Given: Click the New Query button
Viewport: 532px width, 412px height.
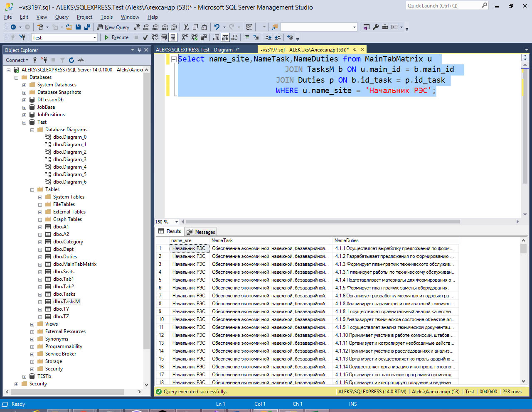Looking at the screenshot, I should pos(113,27).
